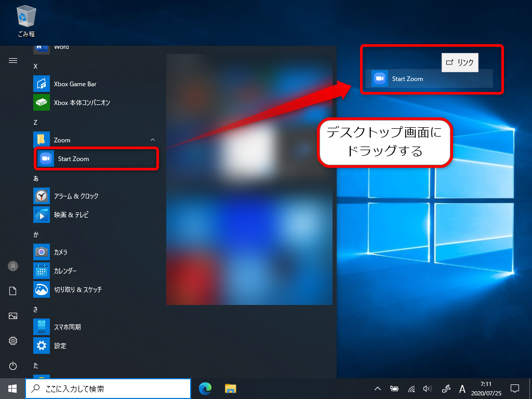Viewport: 532px width, 399px height.
Task: Show hidden tray icons chevron
Action: click(377, 389)
